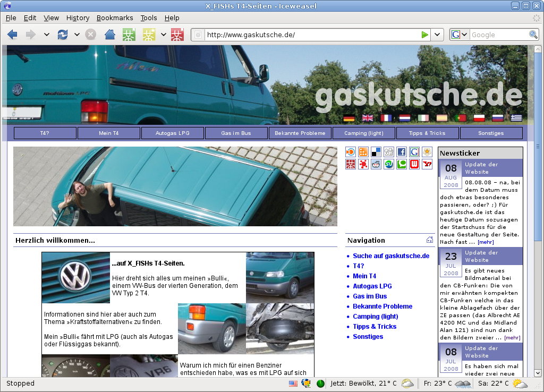Open the History menu

pos(78,18)
